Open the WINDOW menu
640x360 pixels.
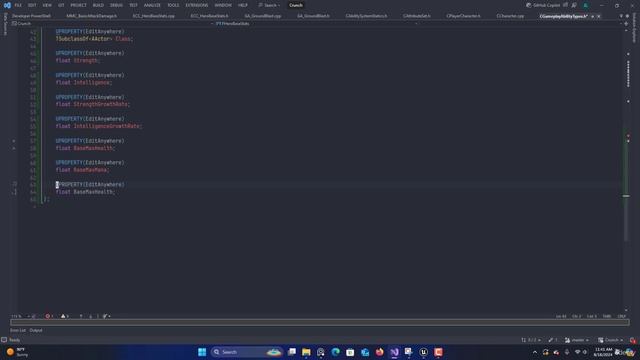click(x=223, y=5)
